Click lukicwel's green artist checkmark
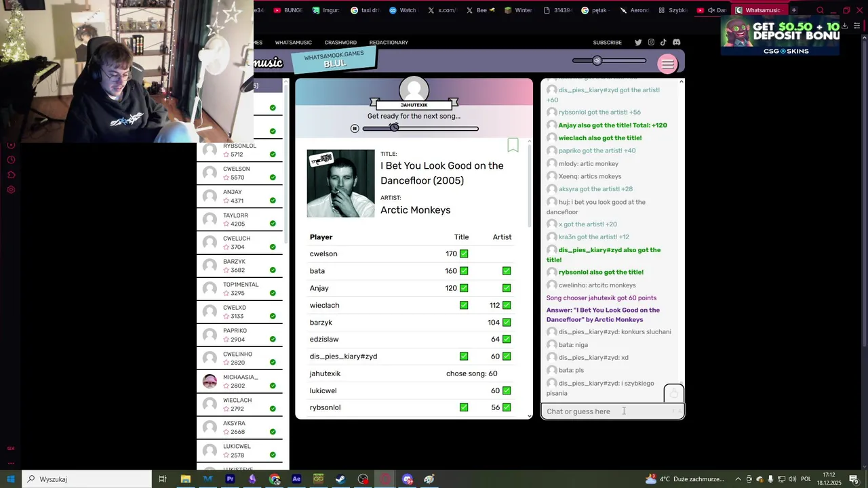Image resolution: width=868 pixels, height=488 pixels. (x=507, y=390)
